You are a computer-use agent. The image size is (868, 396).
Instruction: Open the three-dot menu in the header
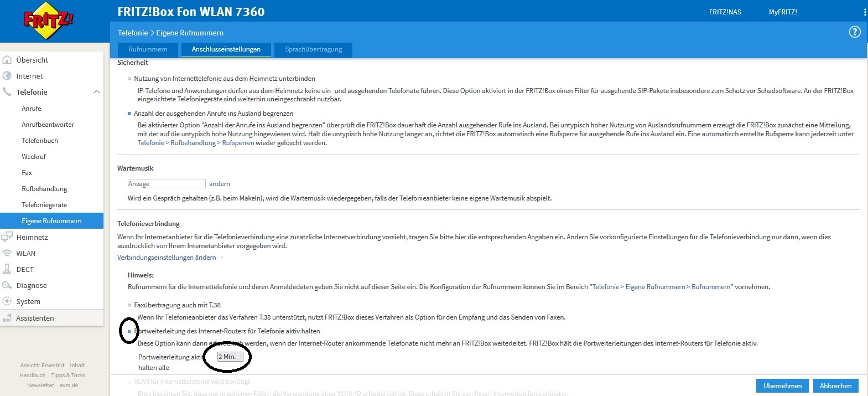coord(865,12)
